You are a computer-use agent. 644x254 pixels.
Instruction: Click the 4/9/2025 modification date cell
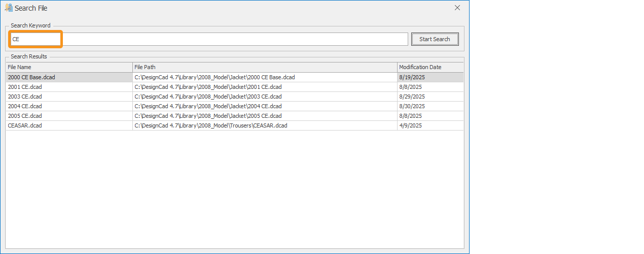(410, 125)
